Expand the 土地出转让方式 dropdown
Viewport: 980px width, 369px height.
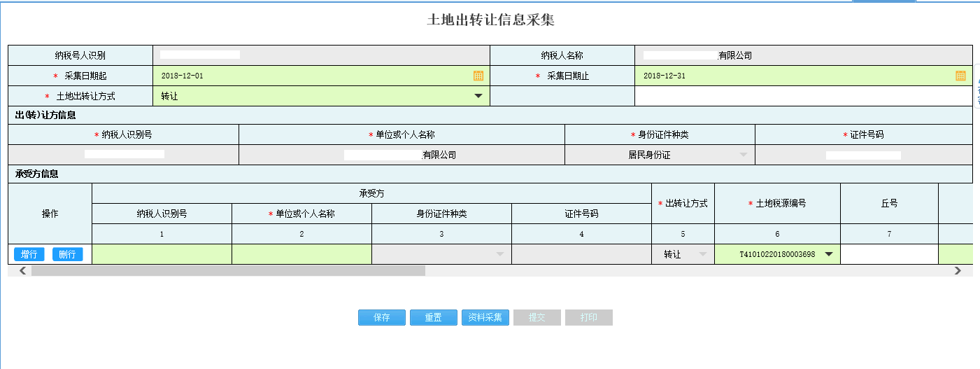[478, 96]
